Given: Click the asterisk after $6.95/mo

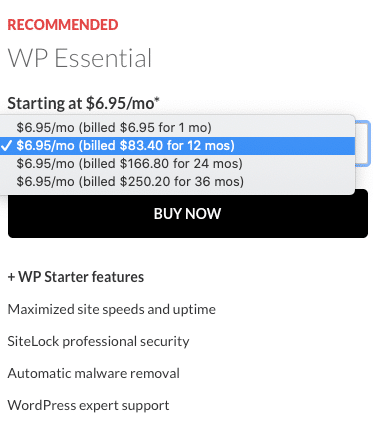Looking at the screenshot, I should (157, 100).
